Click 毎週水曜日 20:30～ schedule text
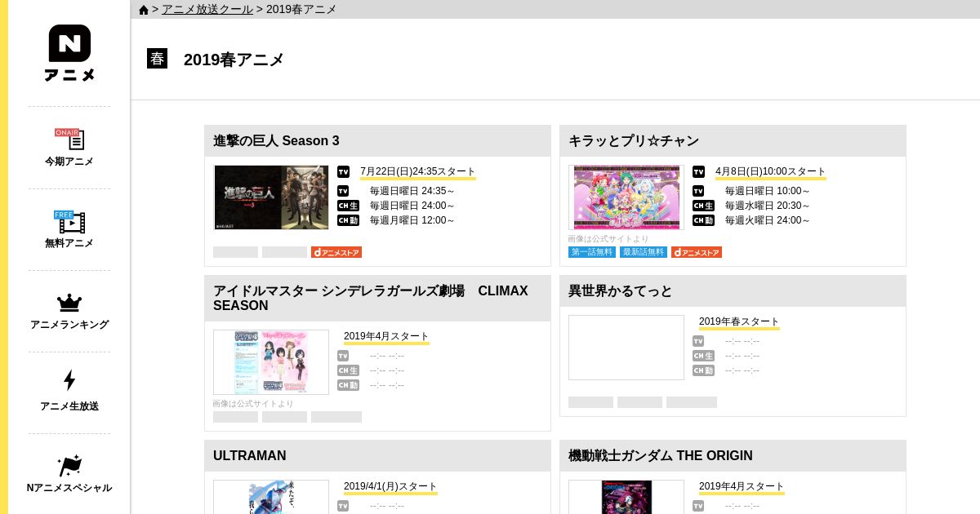The image size is (980, 514). [768, 206]
